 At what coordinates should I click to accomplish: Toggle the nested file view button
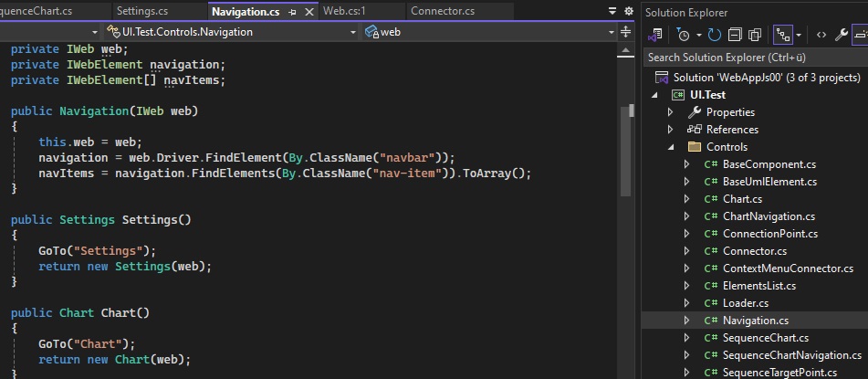(782, 36)
